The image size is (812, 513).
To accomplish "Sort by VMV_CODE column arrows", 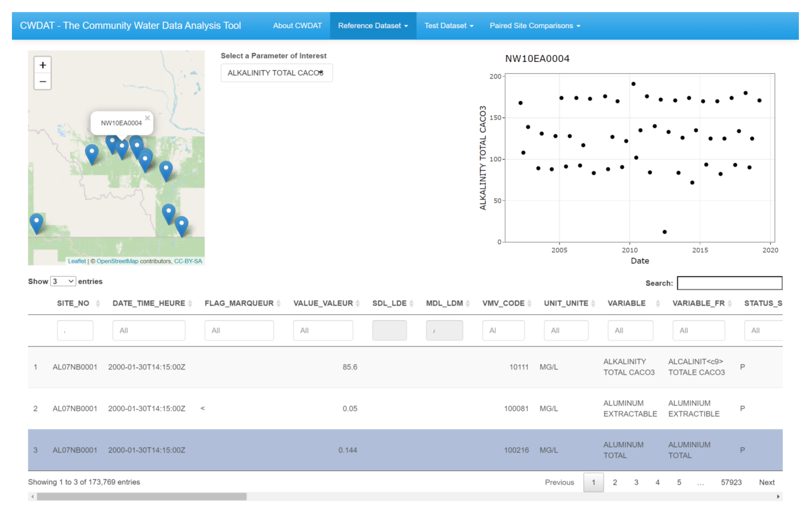I will tap(529, 303).
